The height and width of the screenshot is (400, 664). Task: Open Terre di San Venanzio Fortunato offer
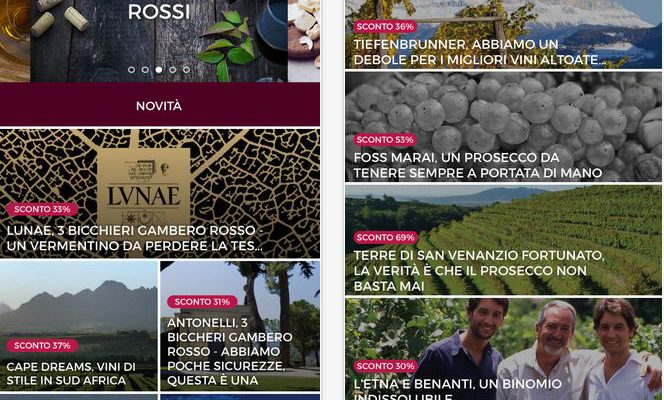[x=503, y=240]
